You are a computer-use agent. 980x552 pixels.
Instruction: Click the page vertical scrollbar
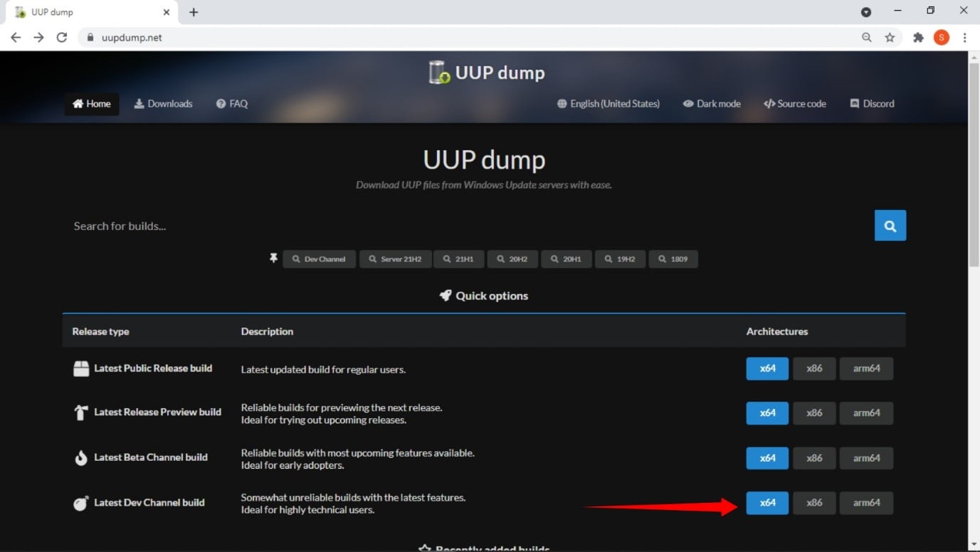tap(974, 164)
